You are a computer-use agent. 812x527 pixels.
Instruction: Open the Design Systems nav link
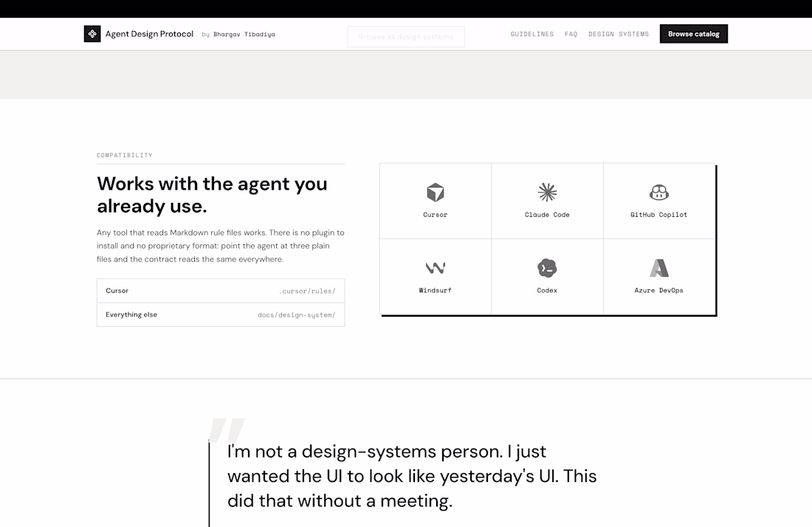click(x=619, y=34)
